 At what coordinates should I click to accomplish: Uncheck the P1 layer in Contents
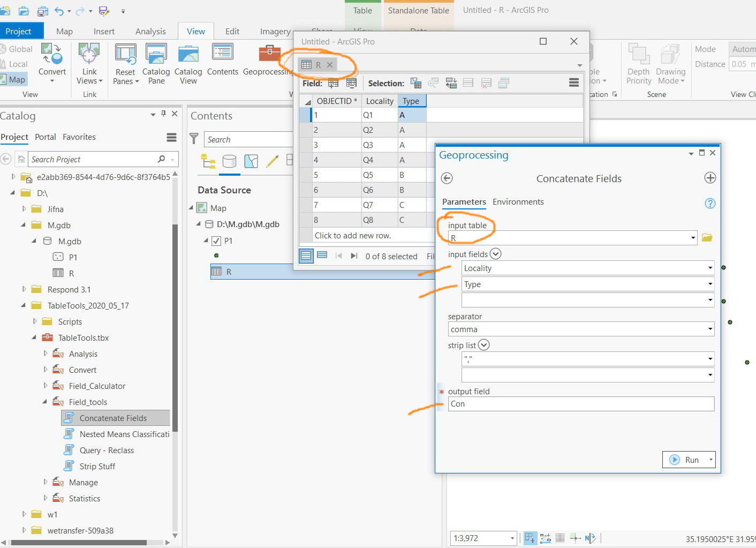(217, 241)
